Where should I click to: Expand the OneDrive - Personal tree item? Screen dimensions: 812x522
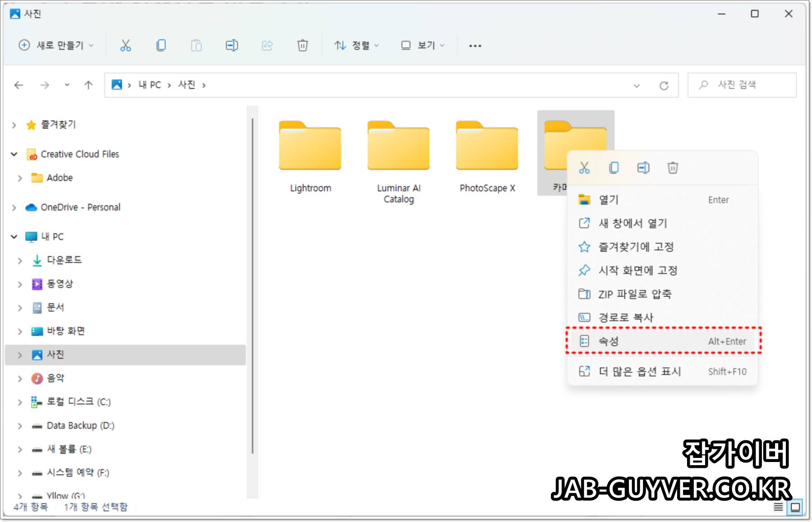coord(13,207)
